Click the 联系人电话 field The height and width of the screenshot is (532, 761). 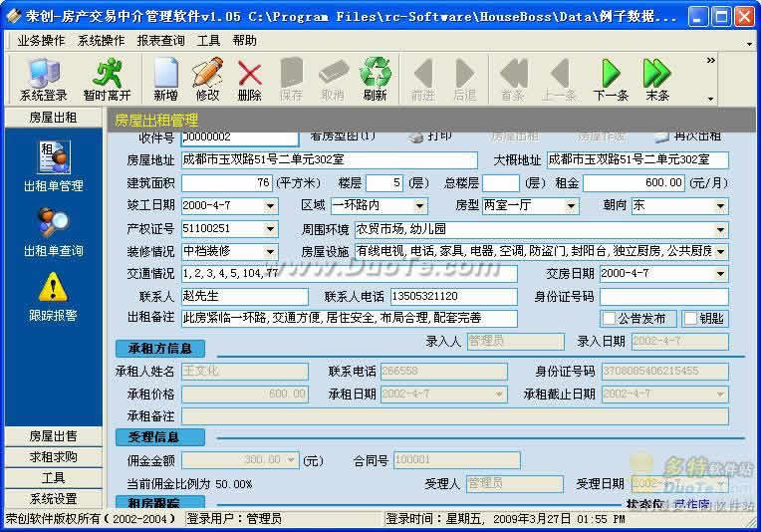pos(454,297)
